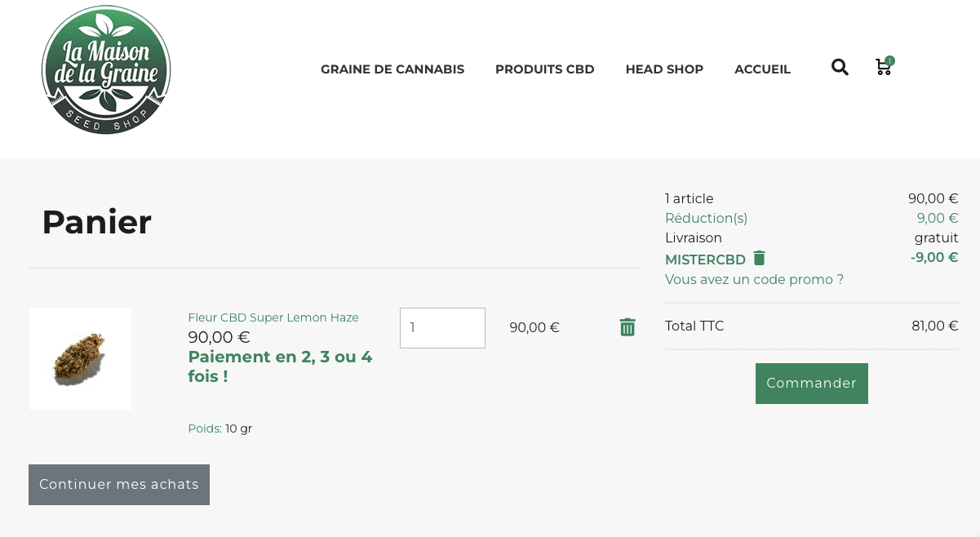Open the CBD flower product thumbnail
The height and width of the screenshot is (537, 980).
coord(80,358)
